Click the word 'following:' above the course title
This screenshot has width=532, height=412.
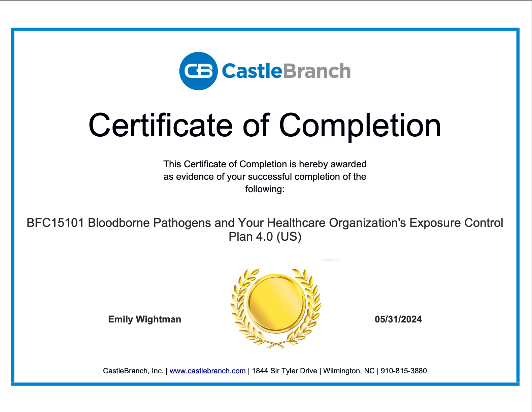pos(265,189)
